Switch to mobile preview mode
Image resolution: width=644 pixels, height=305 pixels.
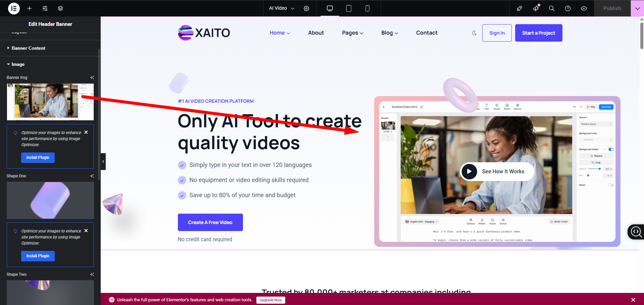click(x=367, y=8)
